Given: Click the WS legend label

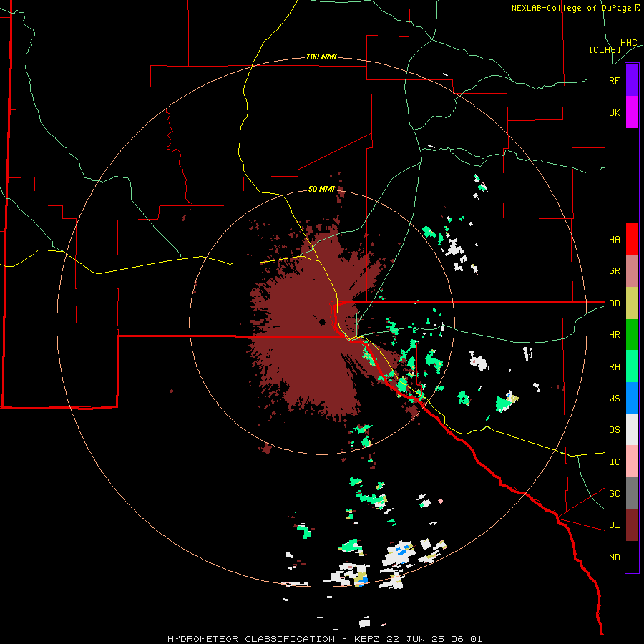Looking at the screenshot, I should coord(615,398).
